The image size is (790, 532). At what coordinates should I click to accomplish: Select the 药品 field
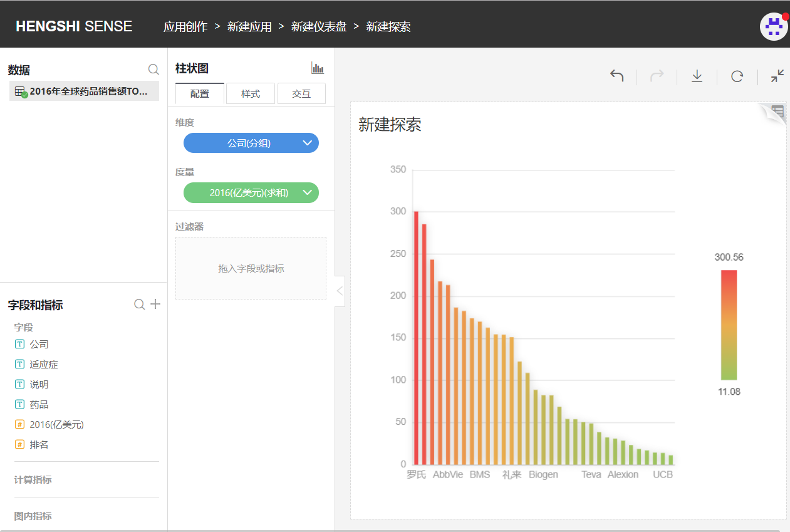click(x=39, y=404)
